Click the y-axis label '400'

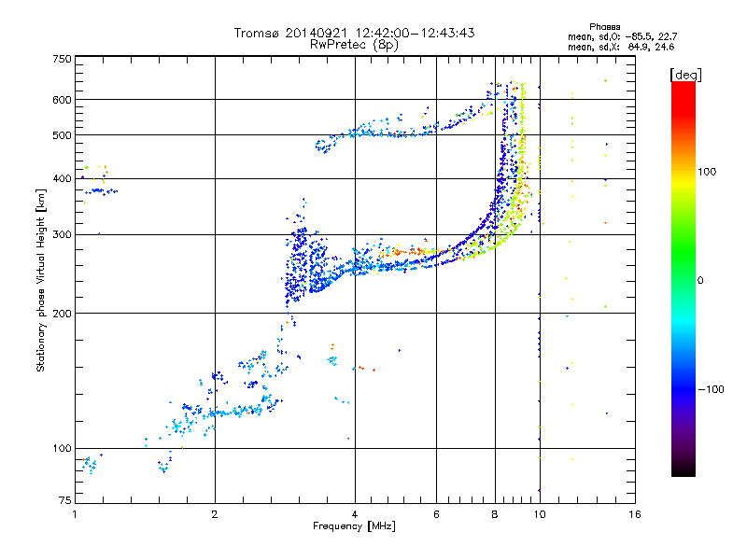(63, 178)
